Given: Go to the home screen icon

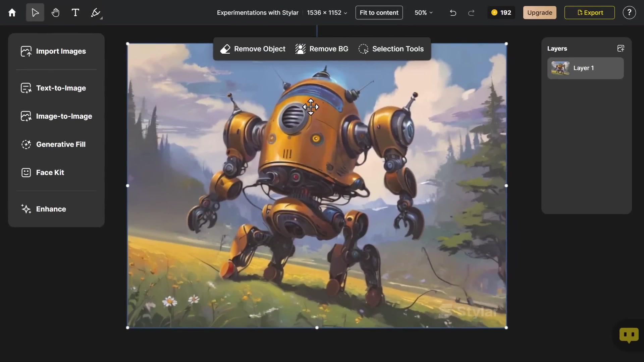Looking at the screenshot, I should pos(12,13).
